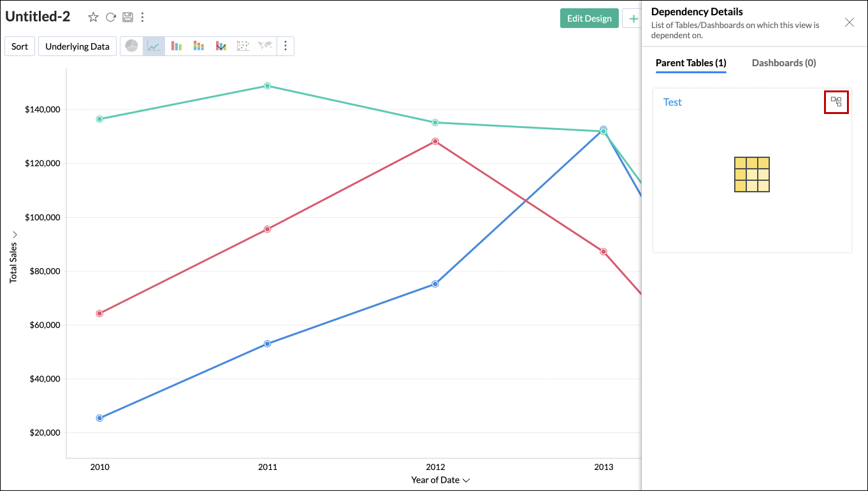Expand the Total Sales axis dropdown
The image size is (868, 491).
tap(14, 235)
